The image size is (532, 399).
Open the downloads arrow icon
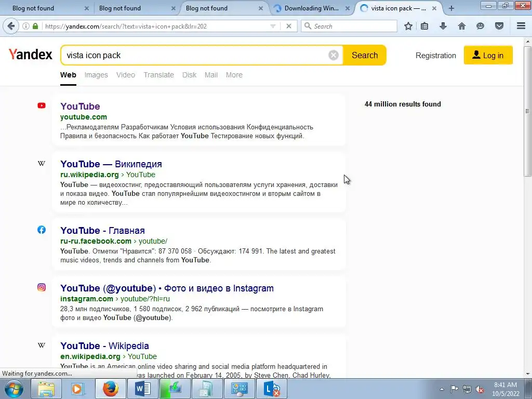tap(443, 26)
